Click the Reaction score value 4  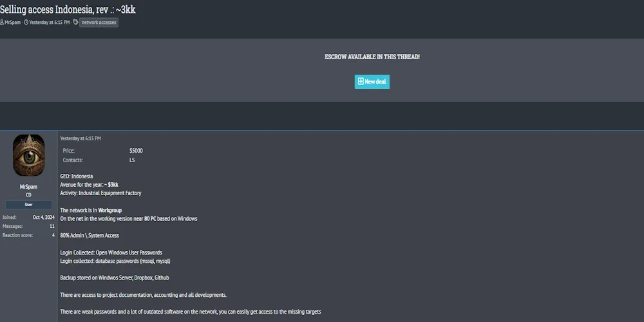tap(53, 235)
